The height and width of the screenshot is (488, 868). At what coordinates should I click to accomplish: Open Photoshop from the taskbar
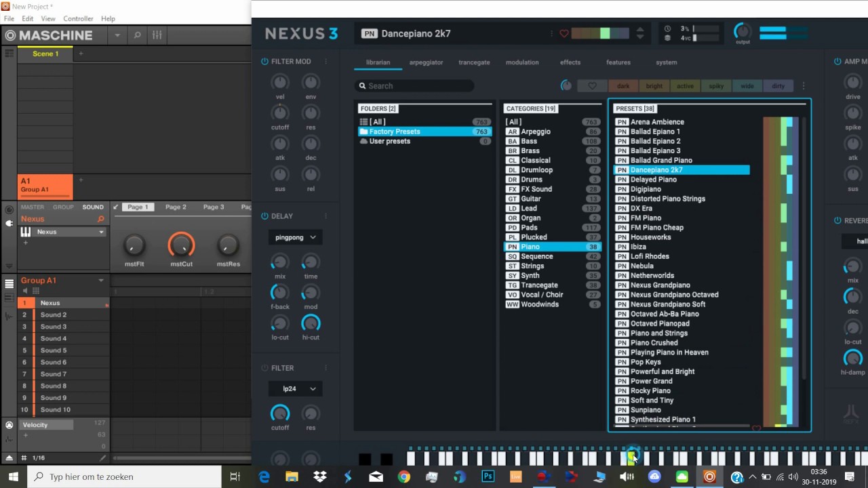[x=487, y=476]
